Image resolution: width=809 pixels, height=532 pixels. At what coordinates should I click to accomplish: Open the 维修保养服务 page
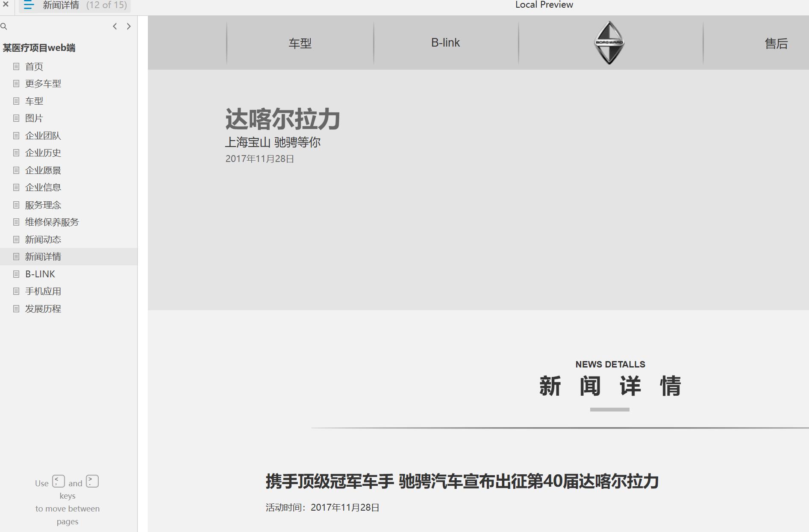point(52,222)
